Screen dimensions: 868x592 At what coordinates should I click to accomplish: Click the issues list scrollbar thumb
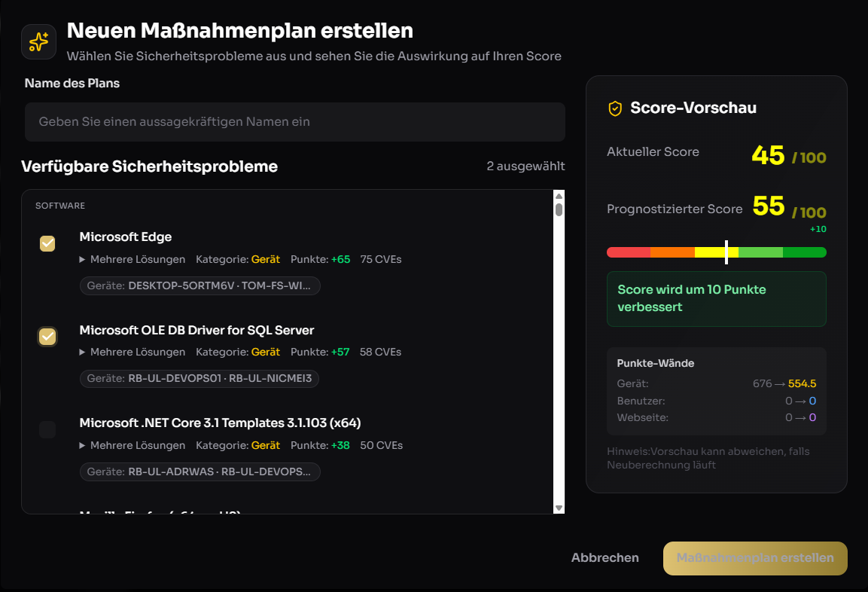coord(559,210)
